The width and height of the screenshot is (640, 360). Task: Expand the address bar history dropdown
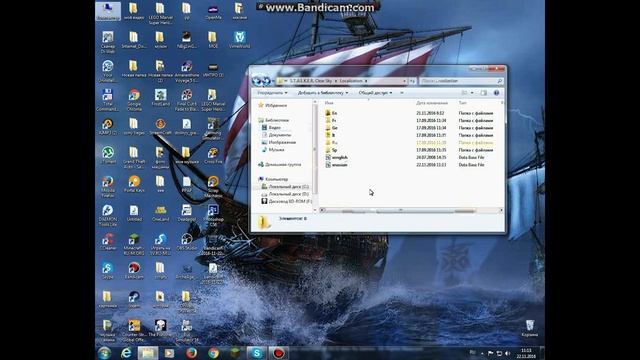coord(404,81)
